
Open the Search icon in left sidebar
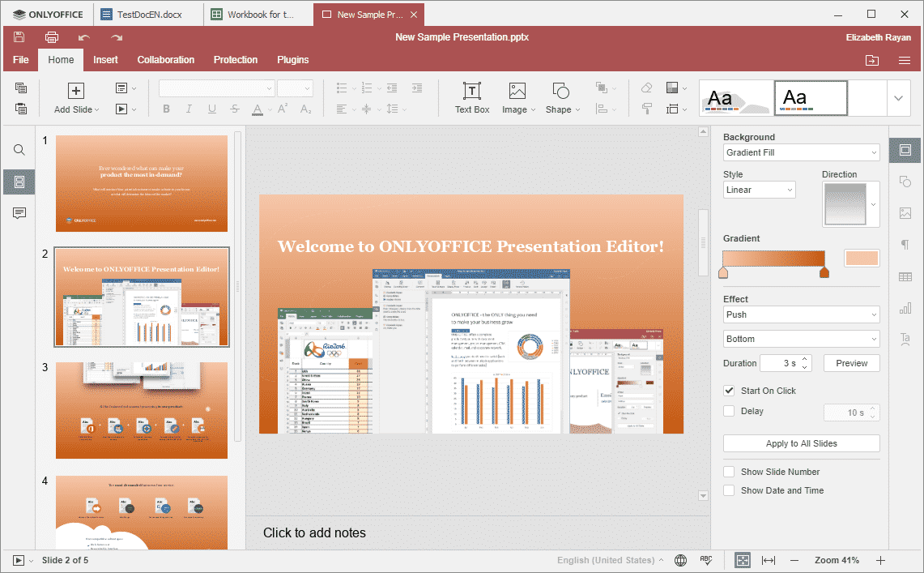[19, 150]
